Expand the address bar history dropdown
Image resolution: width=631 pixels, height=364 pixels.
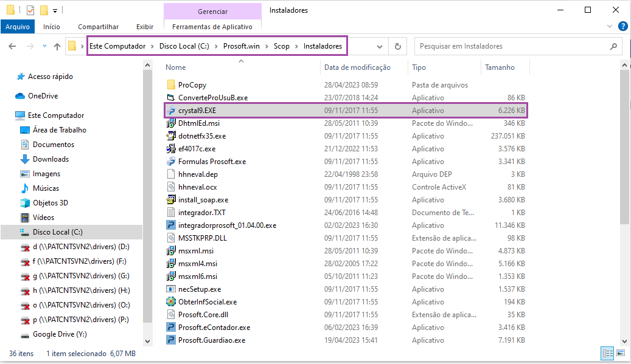(380, 46)
